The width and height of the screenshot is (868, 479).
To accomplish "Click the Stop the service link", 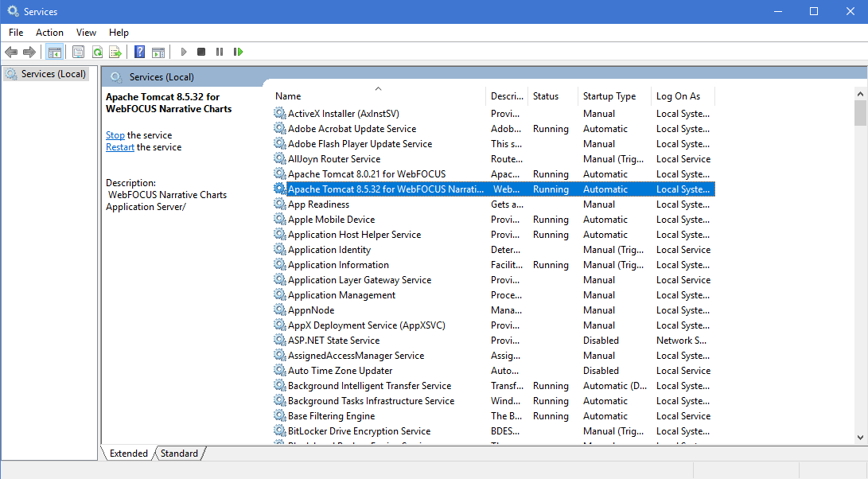I will [x=115, y=135].
